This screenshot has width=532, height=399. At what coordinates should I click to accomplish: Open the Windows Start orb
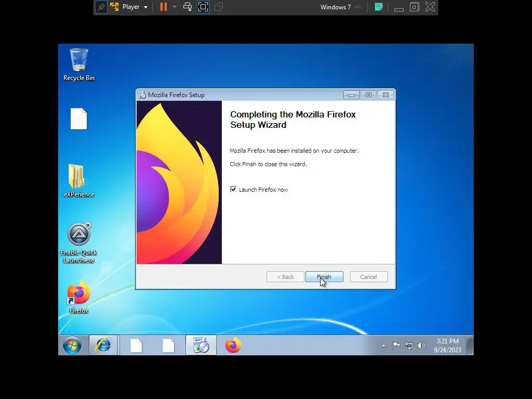click(x=72, y=345)
